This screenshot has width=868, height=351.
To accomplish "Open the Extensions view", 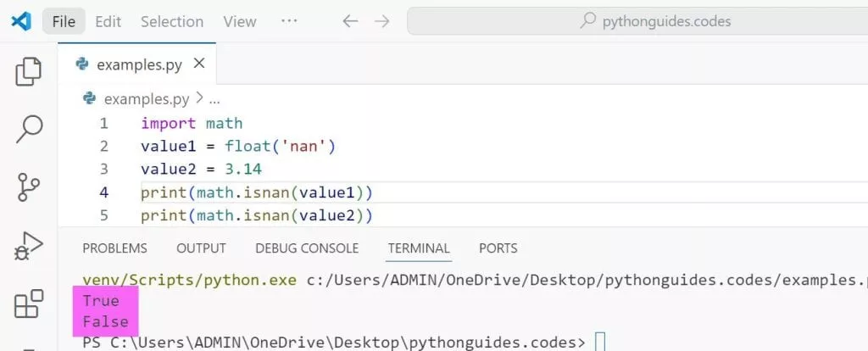I will click(29, 303).
